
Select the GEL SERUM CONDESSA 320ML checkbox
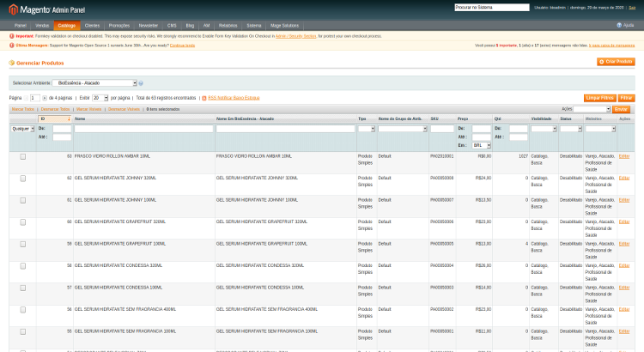[x=23, y=266]
